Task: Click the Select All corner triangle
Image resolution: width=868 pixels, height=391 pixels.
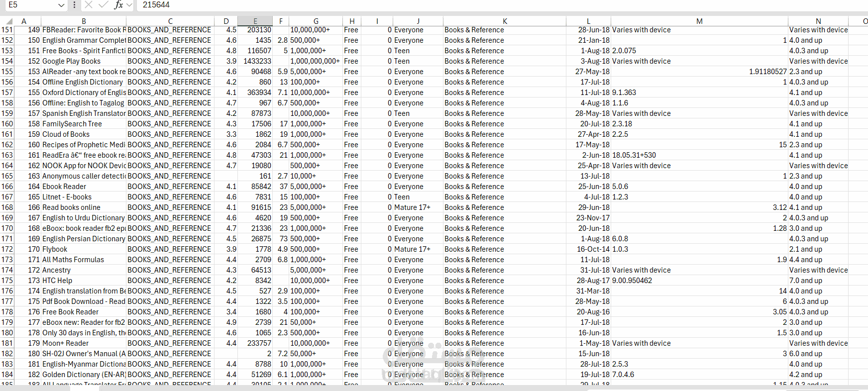Action: [9, 21]
